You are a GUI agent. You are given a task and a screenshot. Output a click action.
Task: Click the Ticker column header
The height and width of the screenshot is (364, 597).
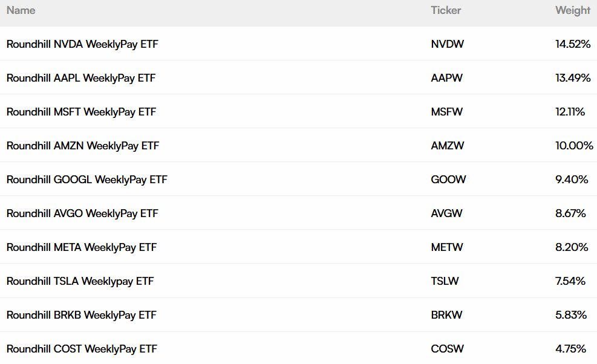coord(446,10)
